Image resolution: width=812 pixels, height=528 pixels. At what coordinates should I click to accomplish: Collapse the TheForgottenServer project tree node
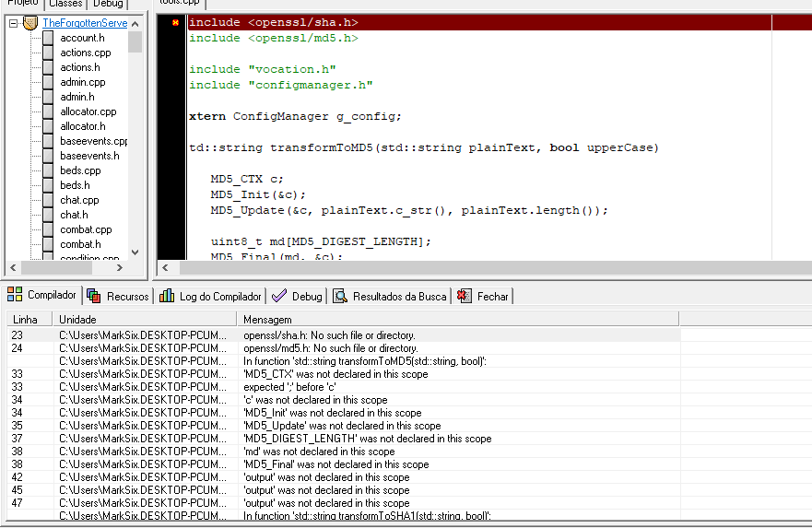click(14, 23)
